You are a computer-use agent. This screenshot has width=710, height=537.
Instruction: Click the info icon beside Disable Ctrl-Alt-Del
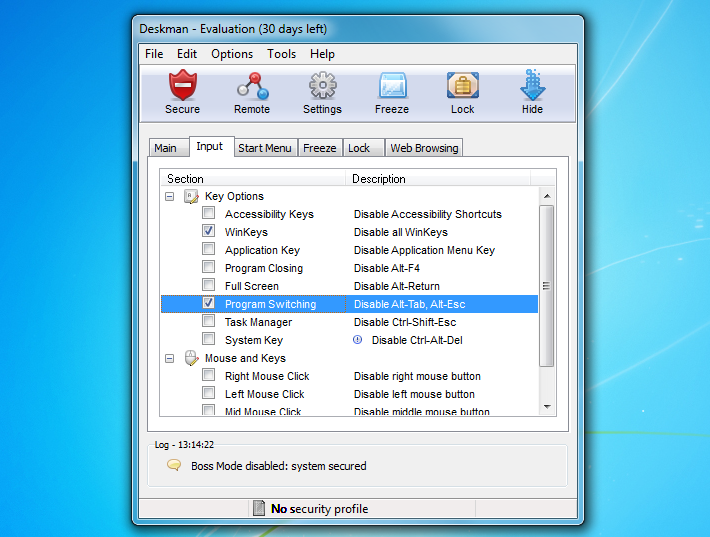point(357,340)
